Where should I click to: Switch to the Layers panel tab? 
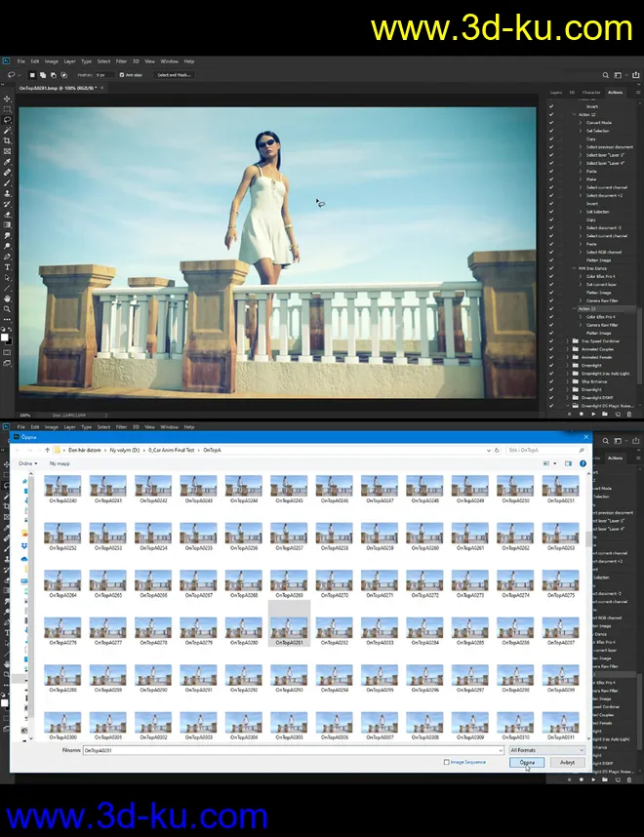555,93
